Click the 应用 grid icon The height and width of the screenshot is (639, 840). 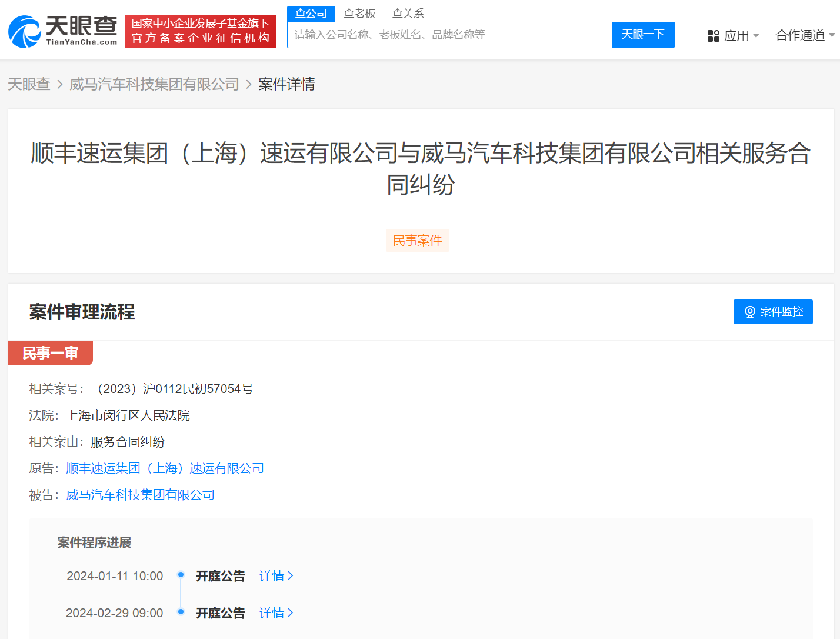(713, 36)
